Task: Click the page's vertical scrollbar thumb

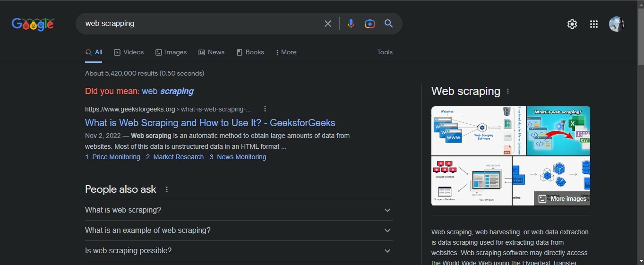Action: coord(640,37)
